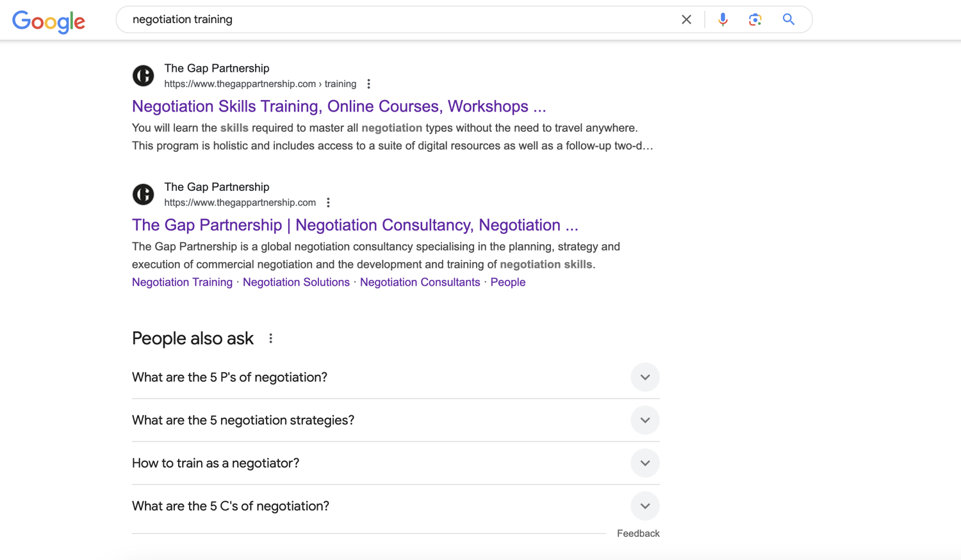
Task: Click 'The Gap Partnership' name on first result
Action: point(217,68)
